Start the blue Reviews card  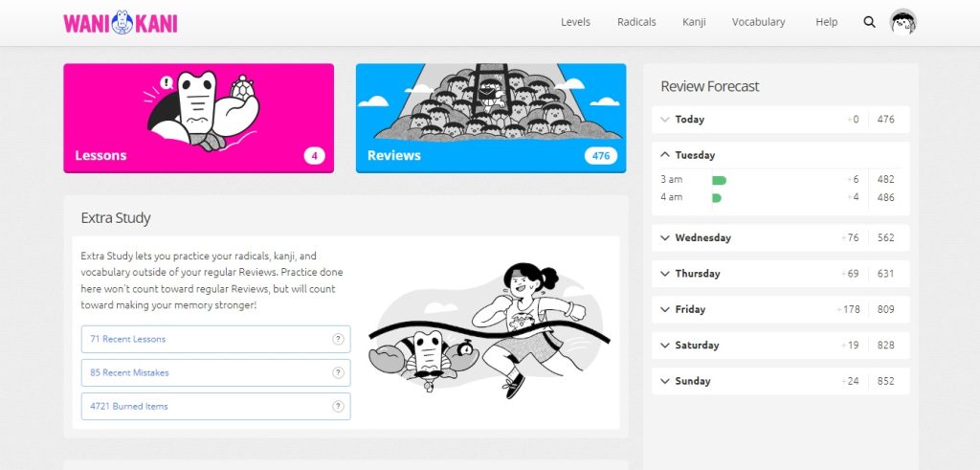491,118
